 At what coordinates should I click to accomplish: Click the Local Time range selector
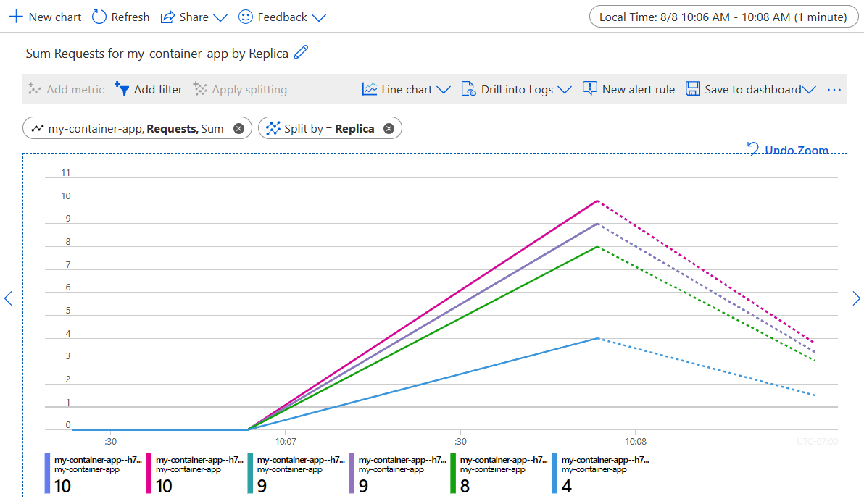click(x=723, y=17)
